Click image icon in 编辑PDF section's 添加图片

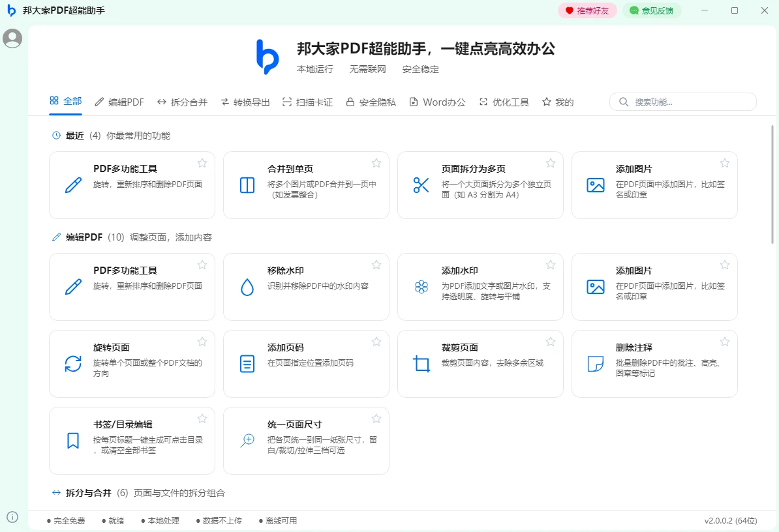[596, 287]
